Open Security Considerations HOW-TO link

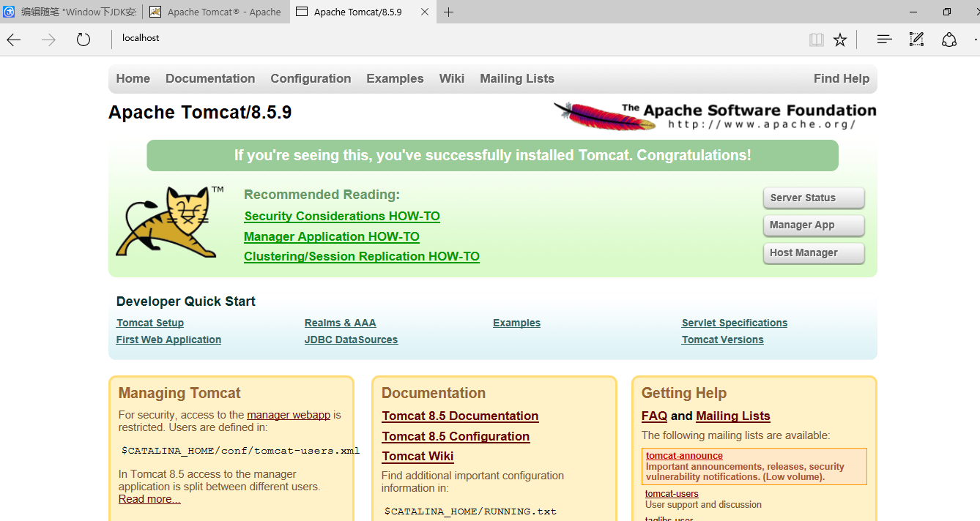click(x=342, y=216)
